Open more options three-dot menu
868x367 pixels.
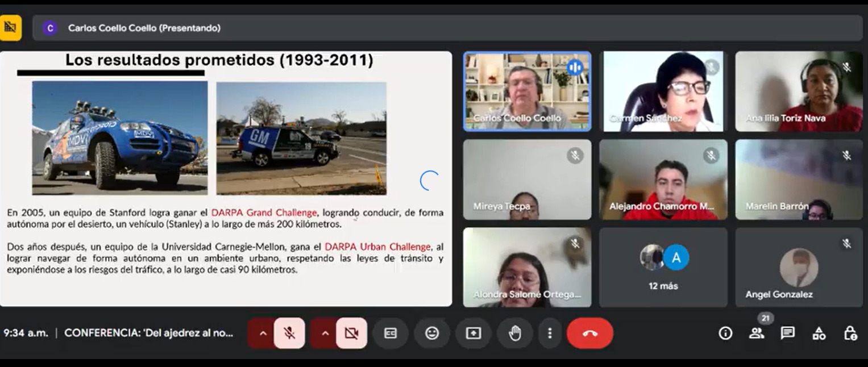(x=549, y=333)
